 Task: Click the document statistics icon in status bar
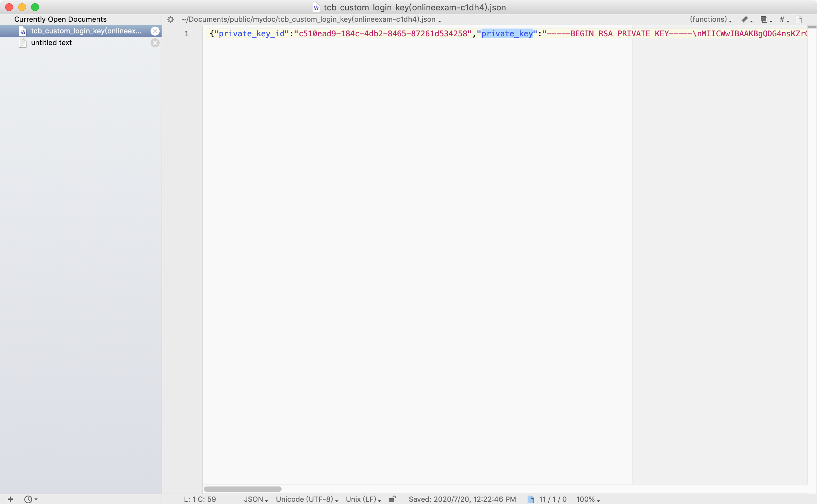point(531,499)
